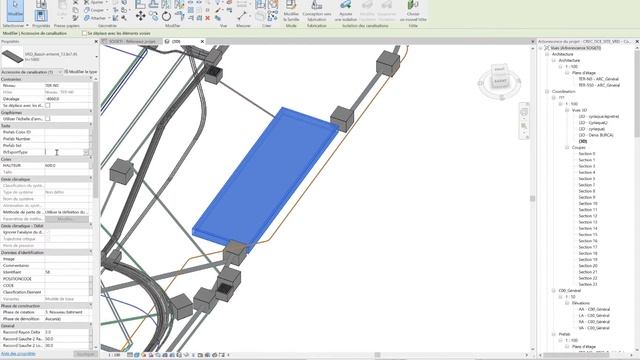640x360 pixels.
Task: Click the Commentaires value field
Action: click(67, 266)
